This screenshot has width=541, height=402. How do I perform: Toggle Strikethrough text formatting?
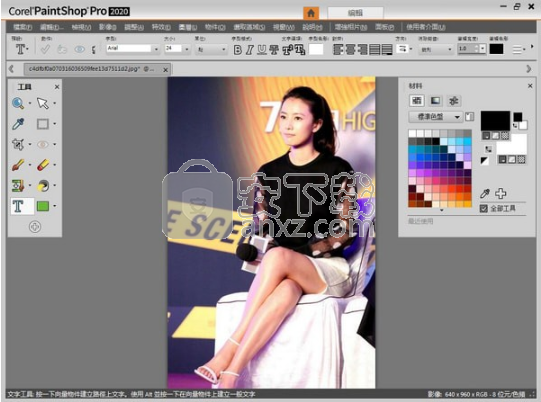pos(274,50)
